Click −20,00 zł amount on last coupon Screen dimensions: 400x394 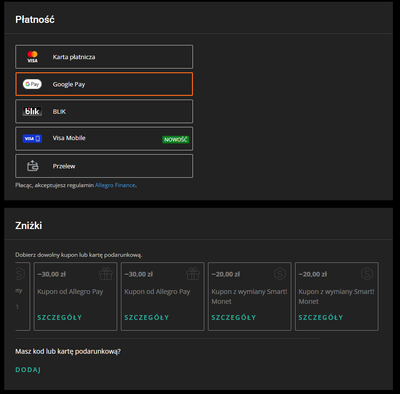tap(313, 274)
